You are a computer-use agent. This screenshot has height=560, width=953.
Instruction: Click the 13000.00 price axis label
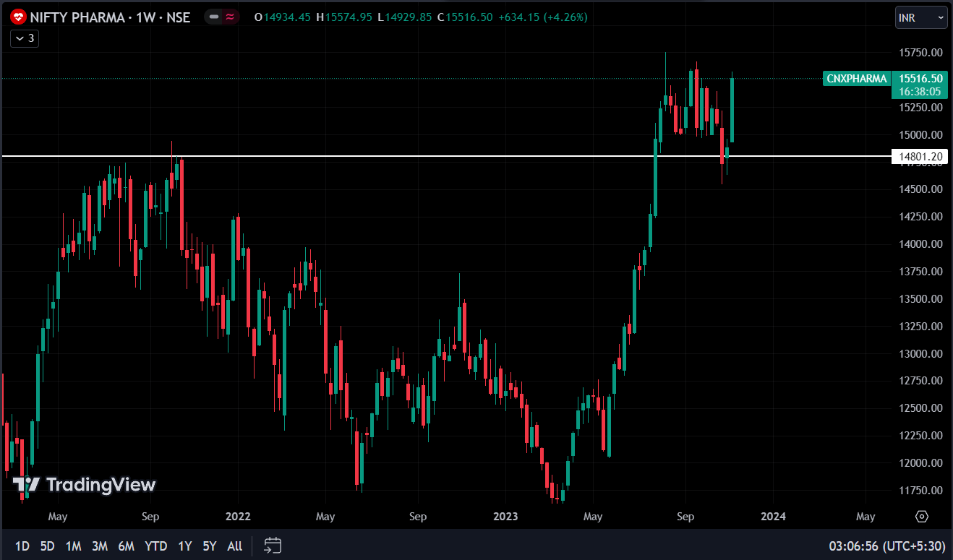click(x=920, y=354)
